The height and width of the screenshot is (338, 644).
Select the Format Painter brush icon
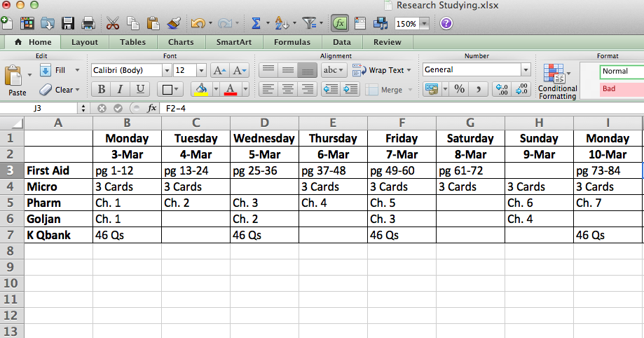point(174,23)
